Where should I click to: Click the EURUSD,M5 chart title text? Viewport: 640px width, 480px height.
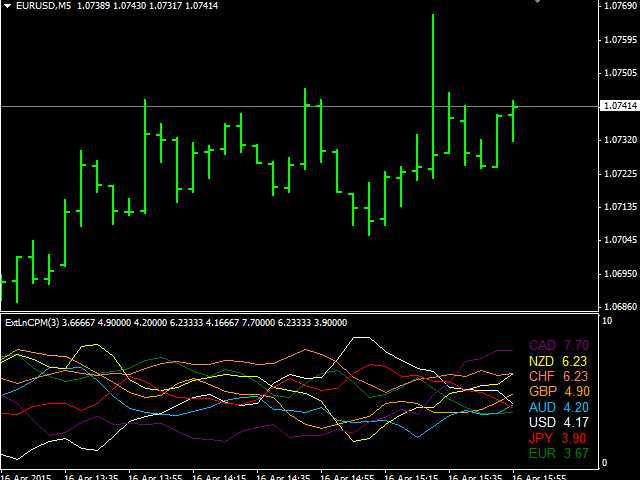pos(43,6)
